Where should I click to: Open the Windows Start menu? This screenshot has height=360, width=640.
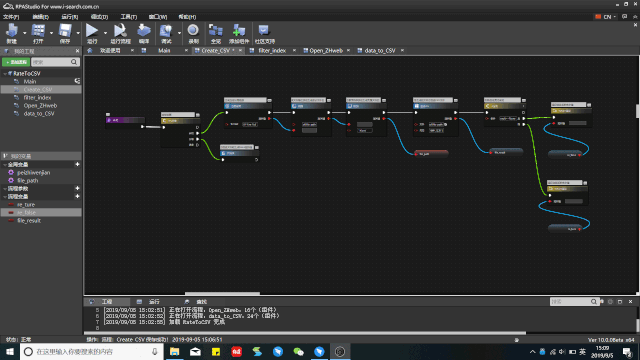click(10, 351)
